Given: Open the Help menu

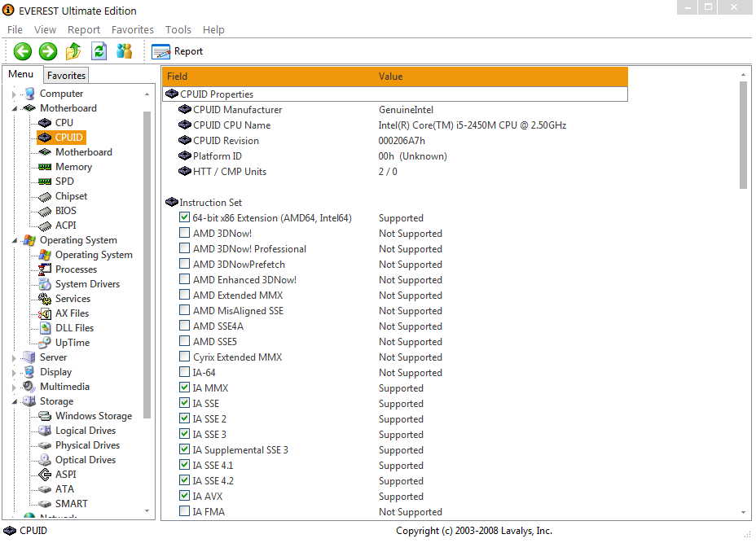Looking at the screenshot, I should [x=213, y=30].
